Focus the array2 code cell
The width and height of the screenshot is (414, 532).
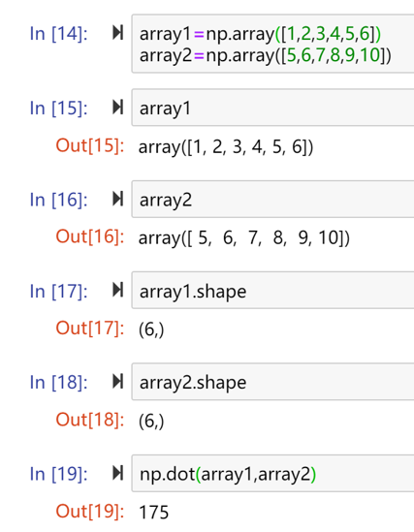pos(272,200)
